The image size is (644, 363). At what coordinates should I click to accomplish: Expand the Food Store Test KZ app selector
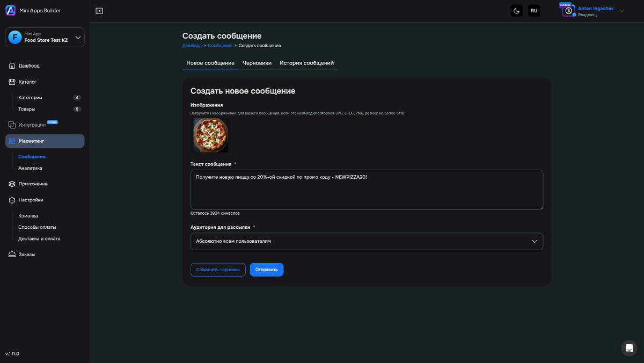point(45,37)
